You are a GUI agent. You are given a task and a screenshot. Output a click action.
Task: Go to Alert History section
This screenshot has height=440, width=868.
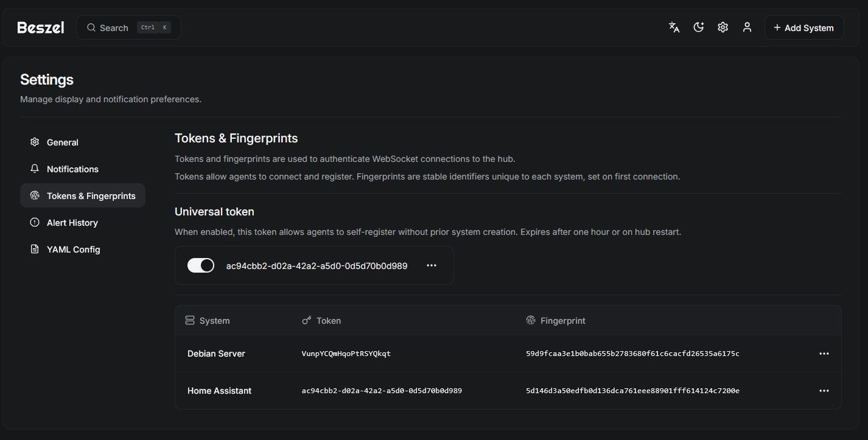72,223
